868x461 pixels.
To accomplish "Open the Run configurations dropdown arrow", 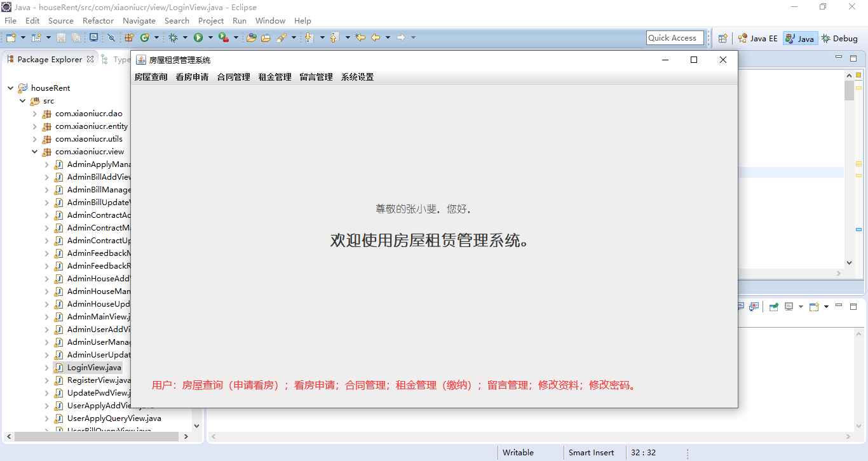I will click(210, 37).
